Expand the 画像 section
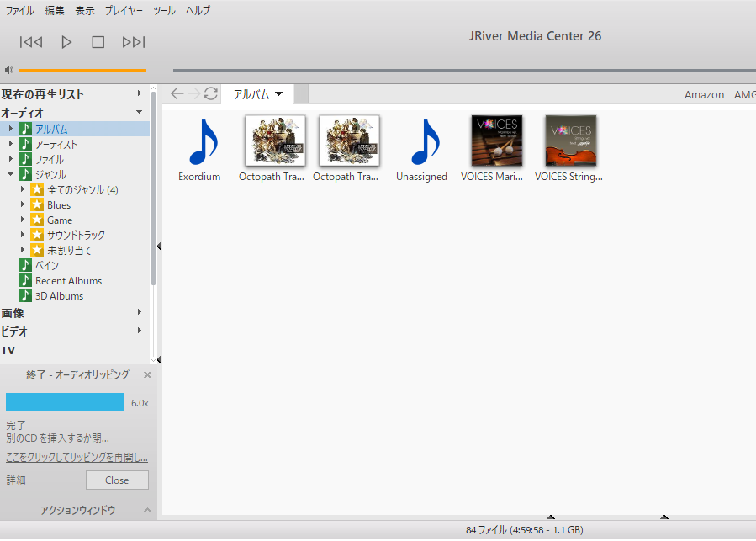 click(x=140, y=312)
